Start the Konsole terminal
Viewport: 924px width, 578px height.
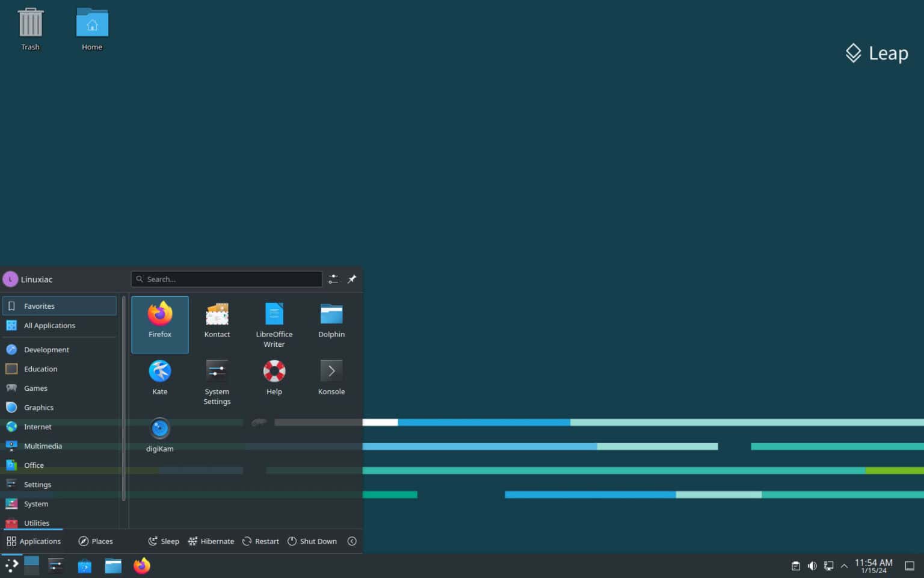(331, 376)
